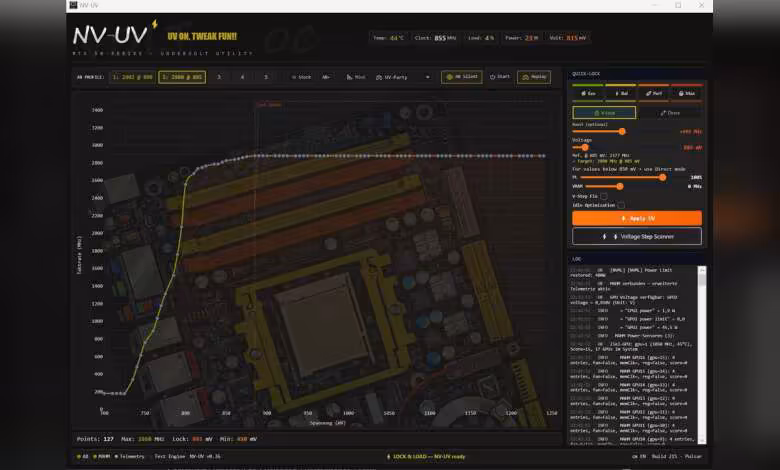Select the Bal quick-lock preset
The height and width of the screenshot is (470, 780).
pos(621,93)
